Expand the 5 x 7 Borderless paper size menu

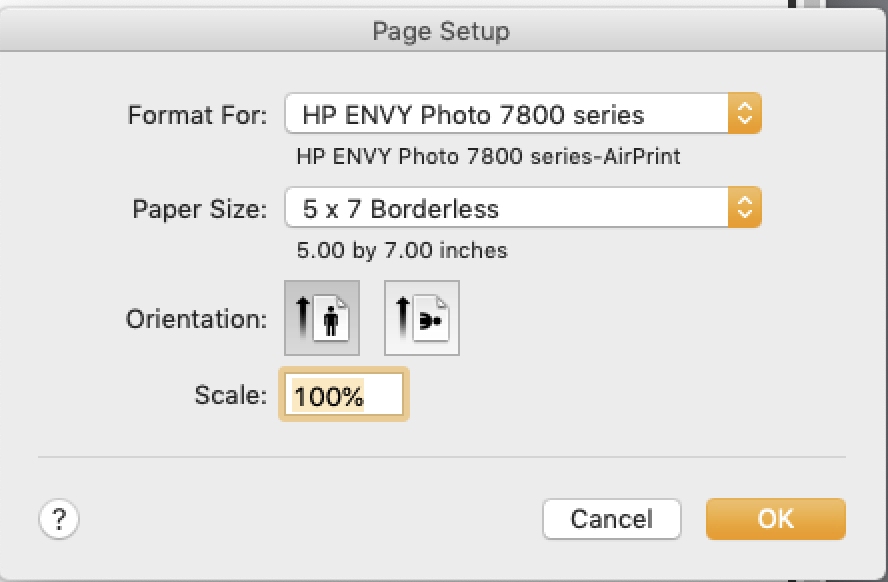508,208
